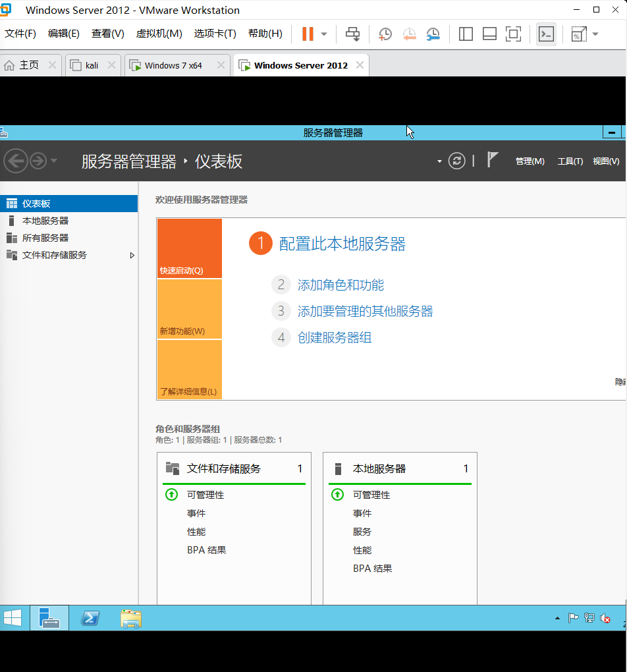This screenshot has height=672, width=627.
Task: Click the stretch guest display icon
Action: 579,34
